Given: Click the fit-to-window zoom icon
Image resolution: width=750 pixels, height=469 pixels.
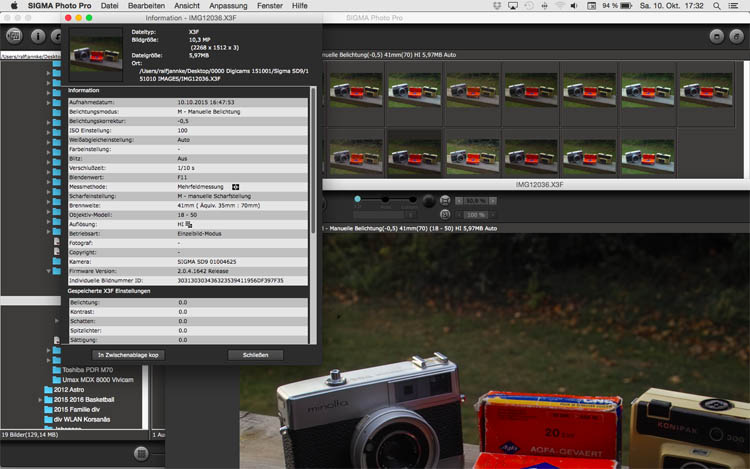Looking at the screenshot, I should [445, 200].
